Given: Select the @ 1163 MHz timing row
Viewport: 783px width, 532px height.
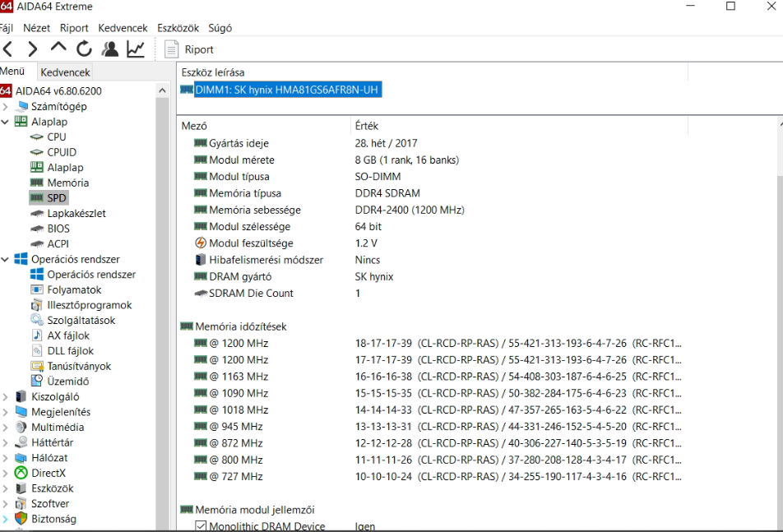Looking at the screenshot, I should tap(438, 377).
